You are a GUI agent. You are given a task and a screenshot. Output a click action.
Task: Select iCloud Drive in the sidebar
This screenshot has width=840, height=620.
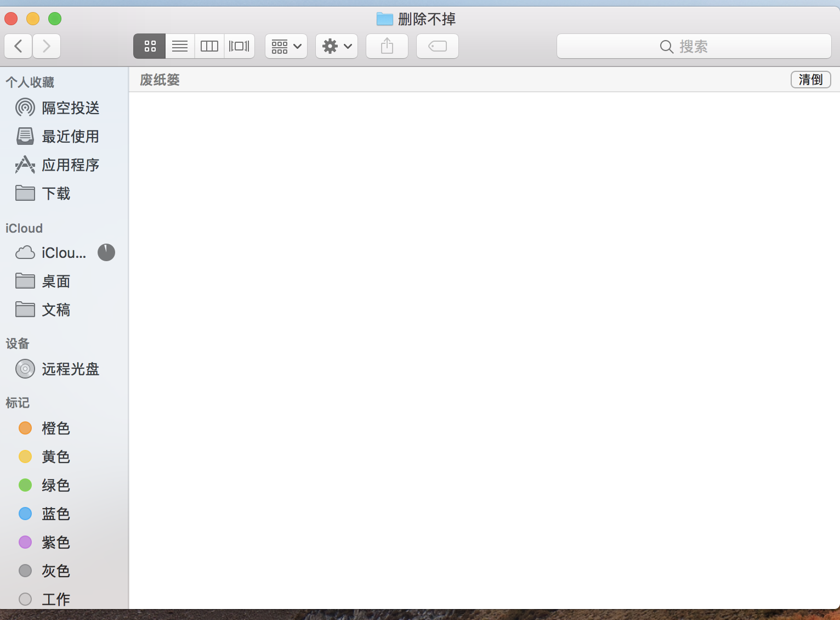(64, 253)
